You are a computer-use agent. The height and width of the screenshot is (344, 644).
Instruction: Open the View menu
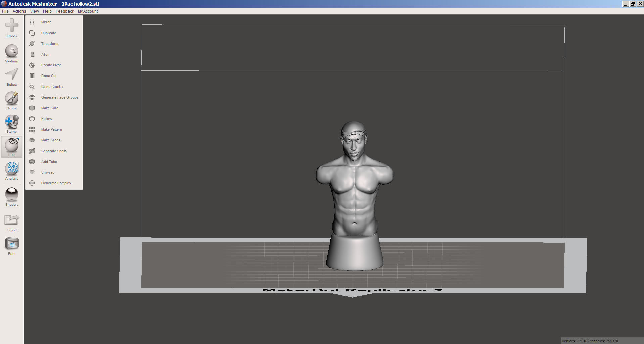[35, 11]
